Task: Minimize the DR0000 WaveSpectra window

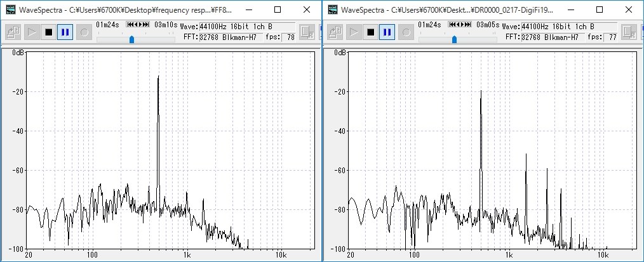Action: tap(571, 10)
